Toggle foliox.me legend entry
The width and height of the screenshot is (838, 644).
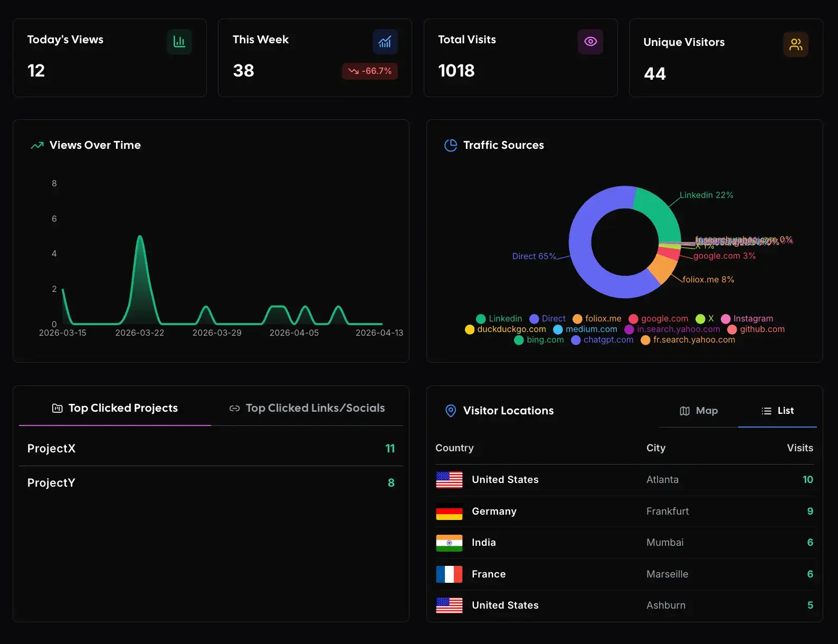(x=597, y=319)
